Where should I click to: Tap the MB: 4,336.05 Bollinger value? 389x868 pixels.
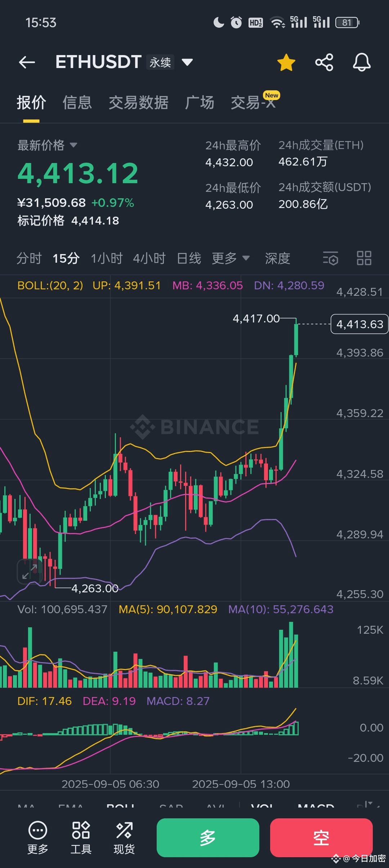207,285
